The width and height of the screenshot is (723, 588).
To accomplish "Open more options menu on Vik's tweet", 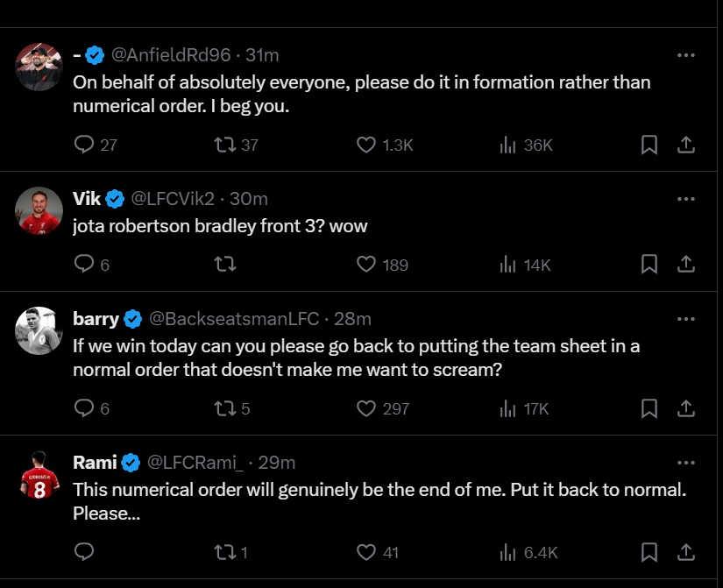I will (687, 199).
